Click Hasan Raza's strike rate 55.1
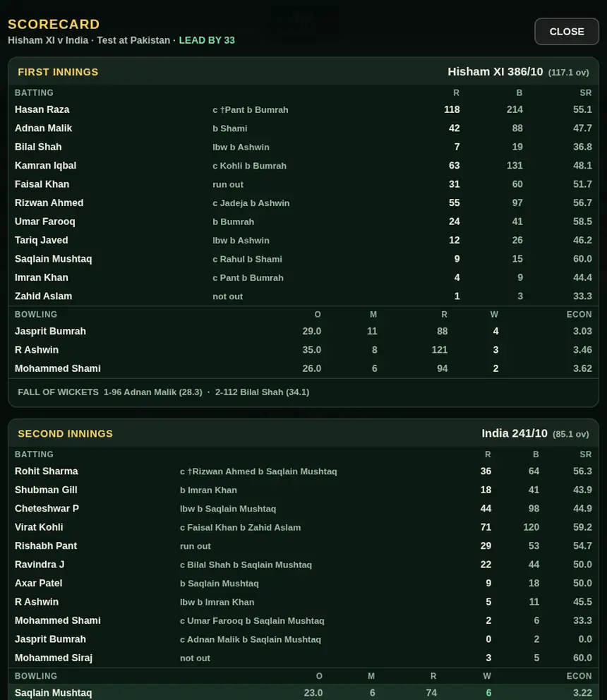The height and width of the screenshot is (700, 607). tap(582, 109)
